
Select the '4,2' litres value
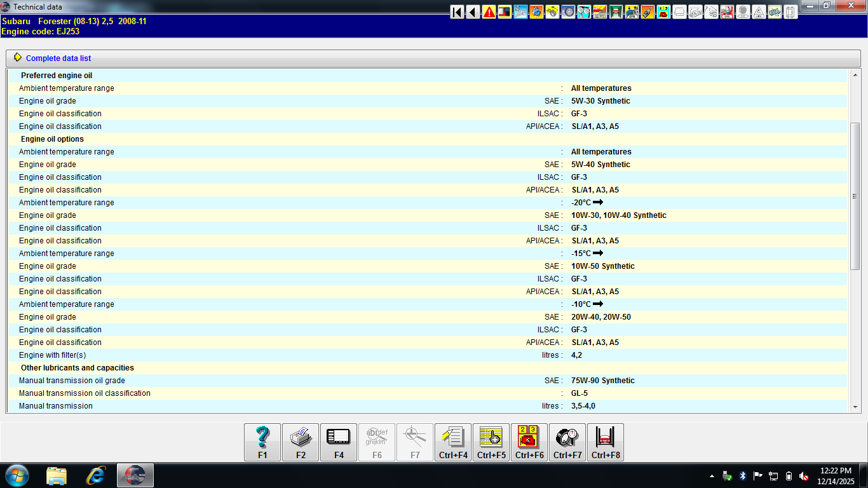coord(576,355)
